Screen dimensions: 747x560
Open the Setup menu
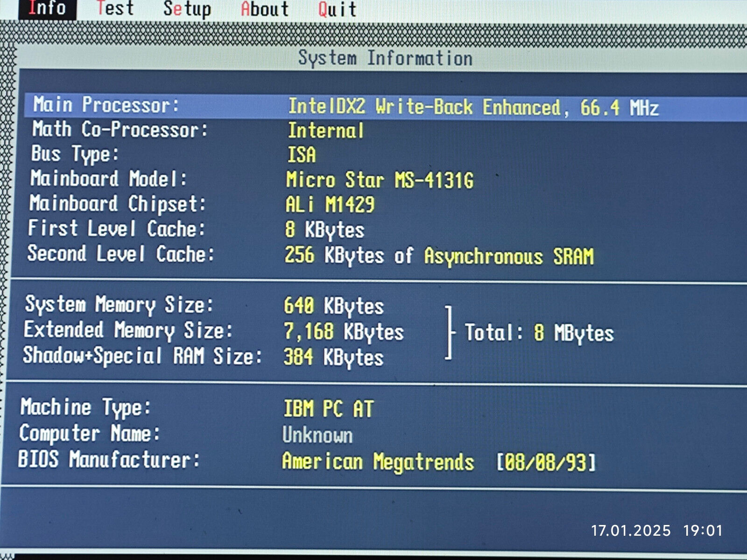coord(187,9)
